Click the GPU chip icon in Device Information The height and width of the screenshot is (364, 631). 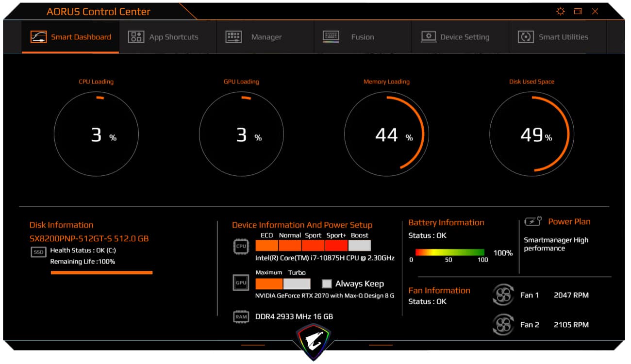241,282
